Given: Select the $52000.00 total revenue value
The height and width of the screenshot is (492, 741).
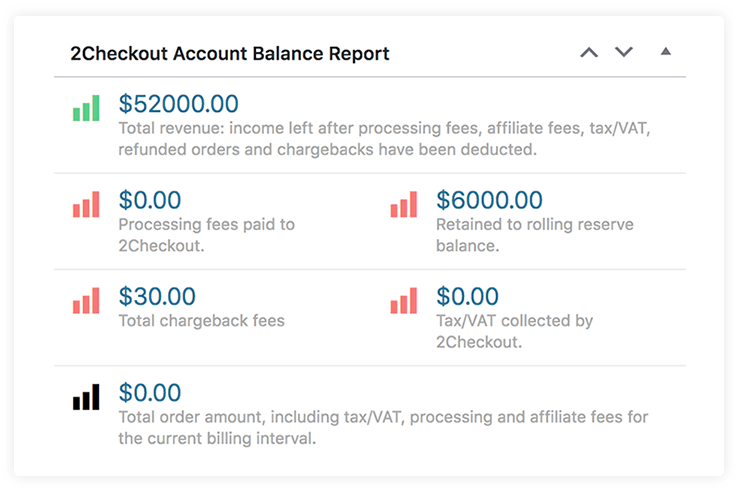Looking at the screenshot, I should point(179,104).
